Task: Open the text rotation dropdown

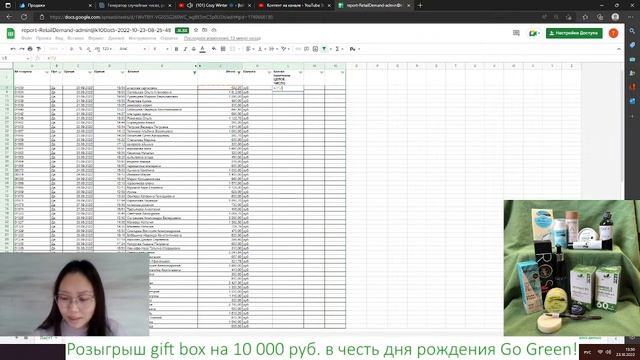Action: coord(285,49)
